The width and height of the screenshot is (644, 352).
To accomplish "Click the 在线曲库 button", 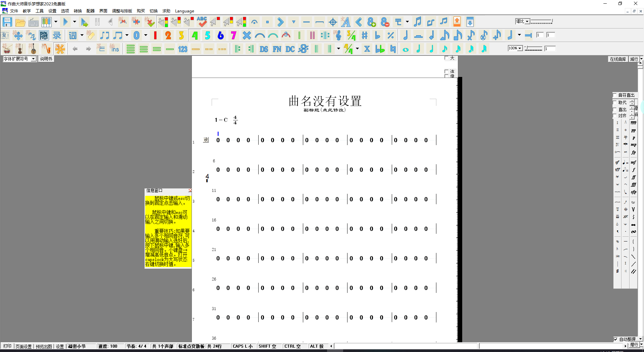I will tap(618, 59).
